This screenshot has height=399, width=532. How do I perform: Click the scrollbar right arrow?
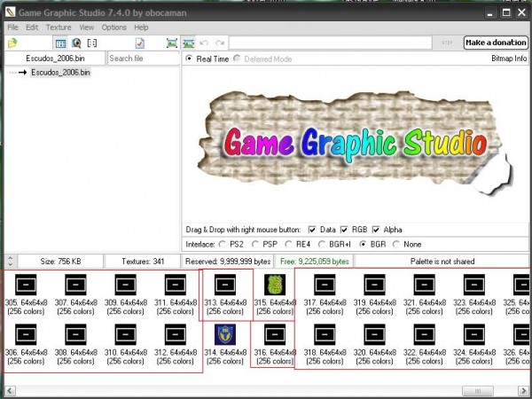523,390
